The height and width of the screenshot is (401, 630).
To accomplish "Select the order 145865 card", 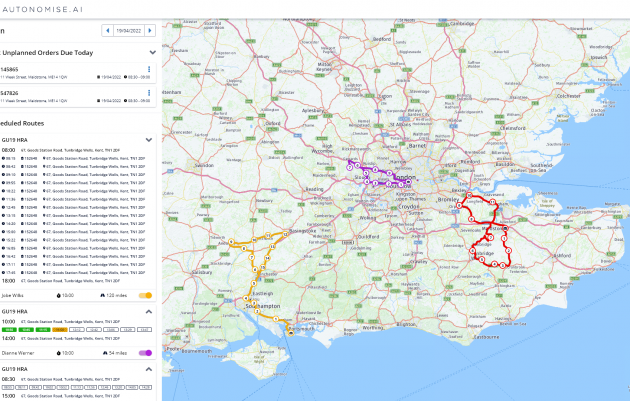I will 70,72.
